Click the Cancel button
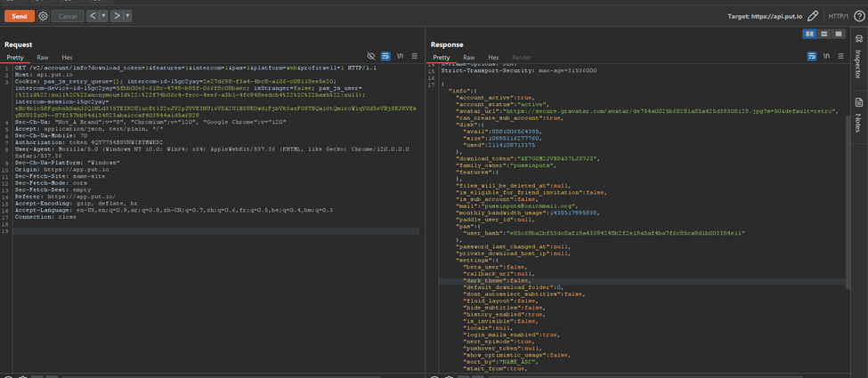Viewport: 868px width, 378px height. click(68, 16)
